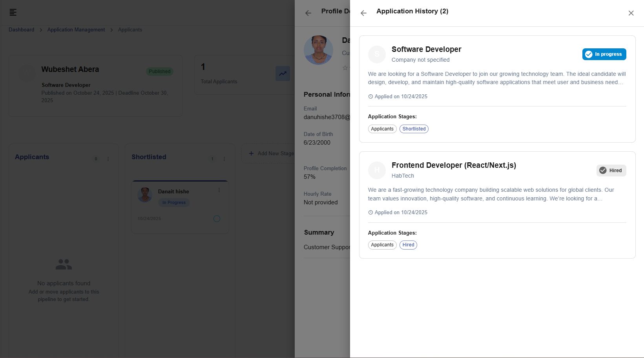644x358 pixels.
Task: Click the Application History back arrow
Action: [x=363, y=13]
